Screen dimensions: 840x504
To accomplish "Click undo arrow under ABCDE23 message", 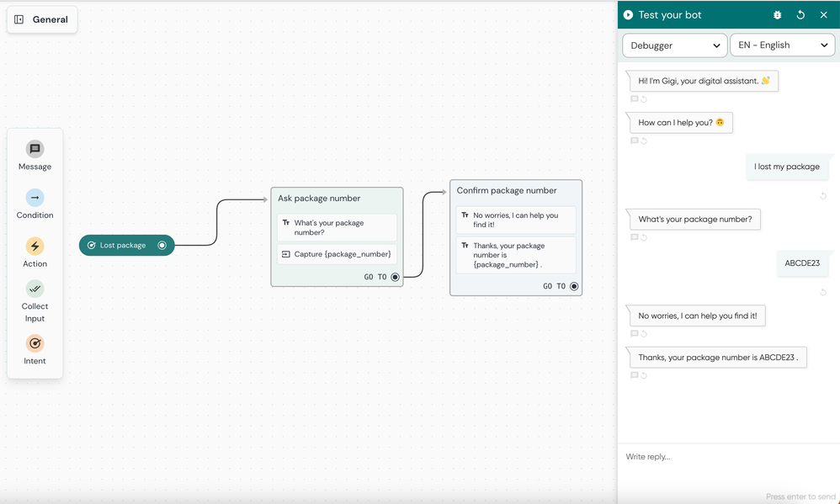I will point(823,292).
